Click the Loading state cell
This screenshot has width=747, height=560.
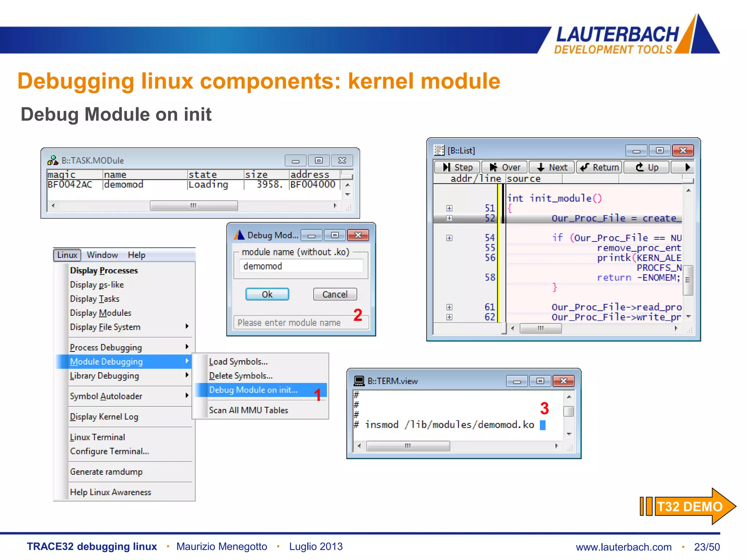tap(208, 185)
